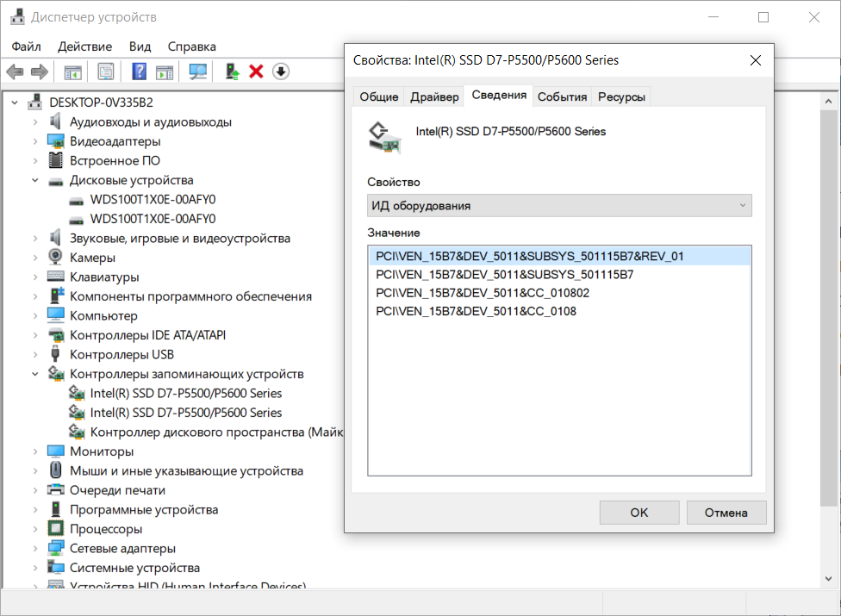Click the Update driver green arrow icon

tap(232, 72)
